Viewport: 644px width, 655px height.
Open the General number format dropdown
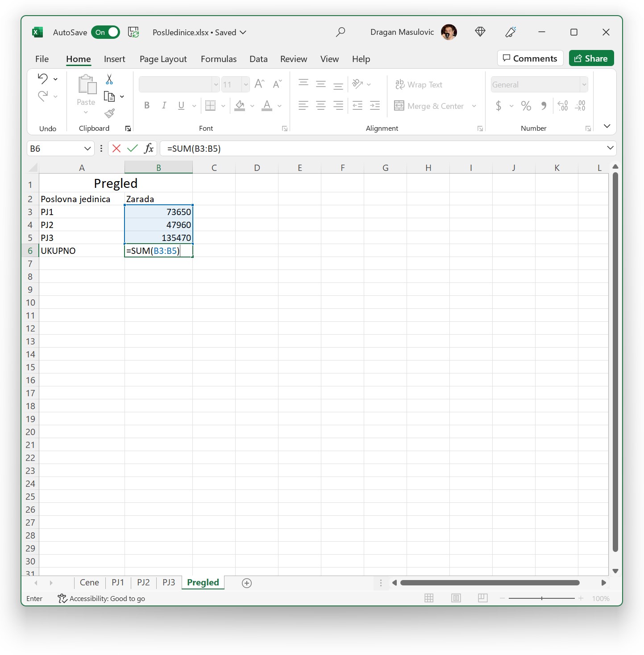point(584,84)
